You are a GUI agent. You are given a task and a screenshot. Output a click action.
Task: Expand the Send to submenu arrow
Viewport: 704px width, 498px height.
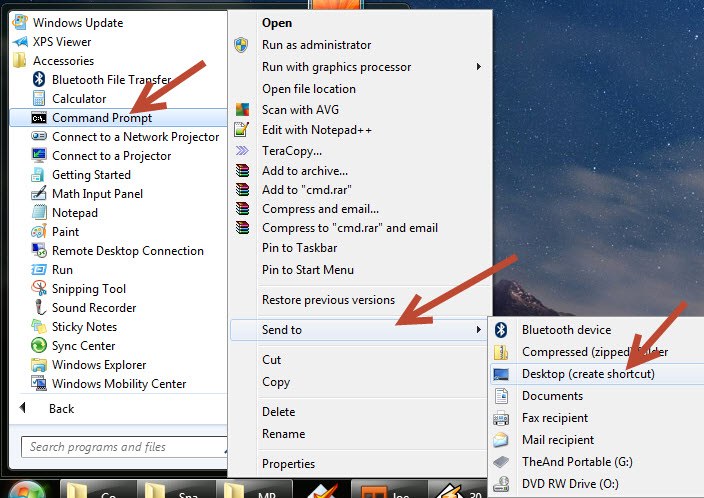coord(479,330)
